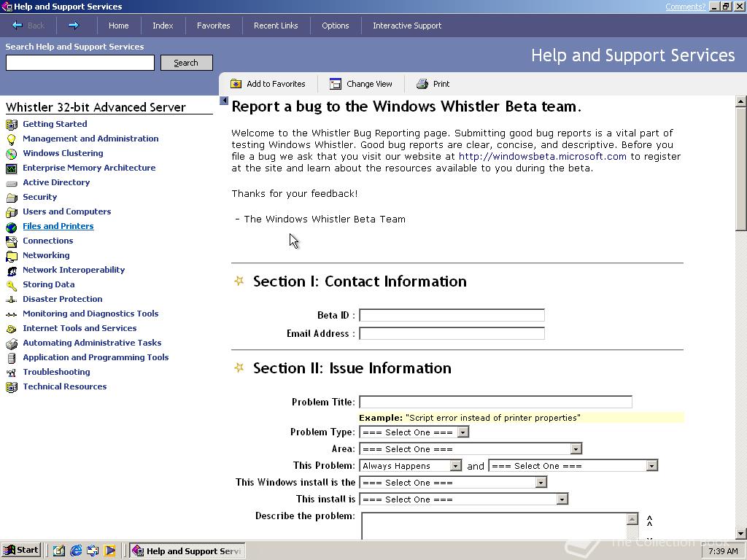The image size is (747, 560).
Task: Open the Files and Printers link
Action: click(58, 226)
